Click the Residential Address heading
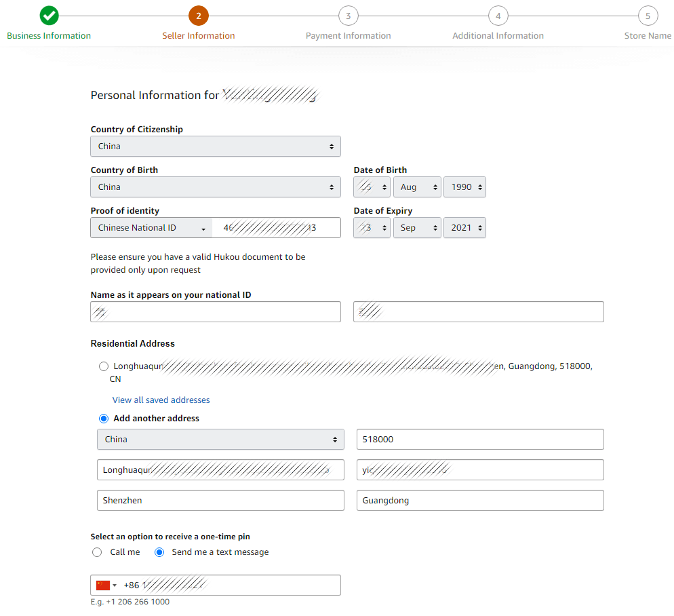 tap(133, 344)
